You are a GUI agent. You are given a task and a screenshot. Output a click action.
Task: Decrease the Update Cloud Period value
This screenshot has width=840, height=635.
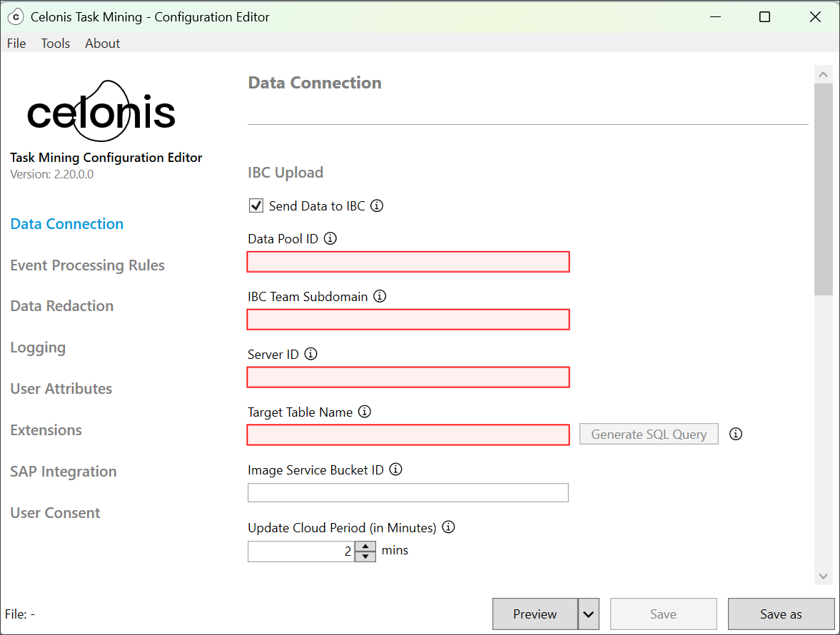365,555
